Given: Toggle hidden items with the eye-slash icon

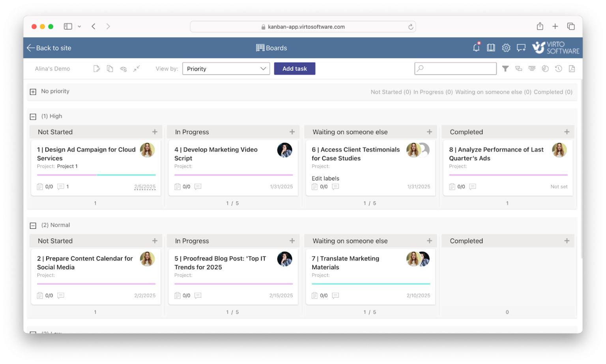Looking at the screenshot, I should click(x=123, y=68).
